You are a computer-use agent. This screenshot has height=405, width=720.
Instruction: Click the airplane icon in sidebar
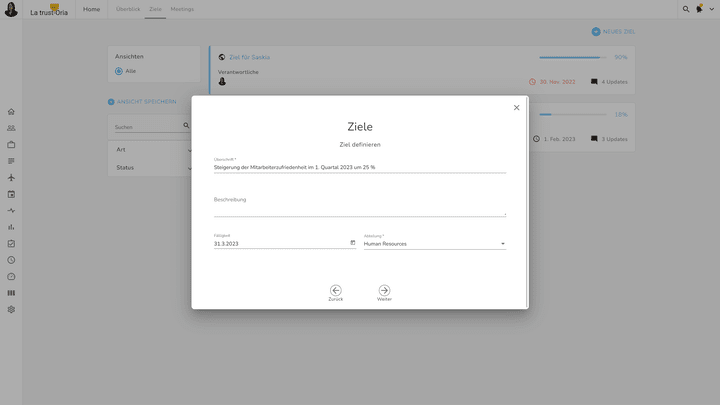coord(11,178)
